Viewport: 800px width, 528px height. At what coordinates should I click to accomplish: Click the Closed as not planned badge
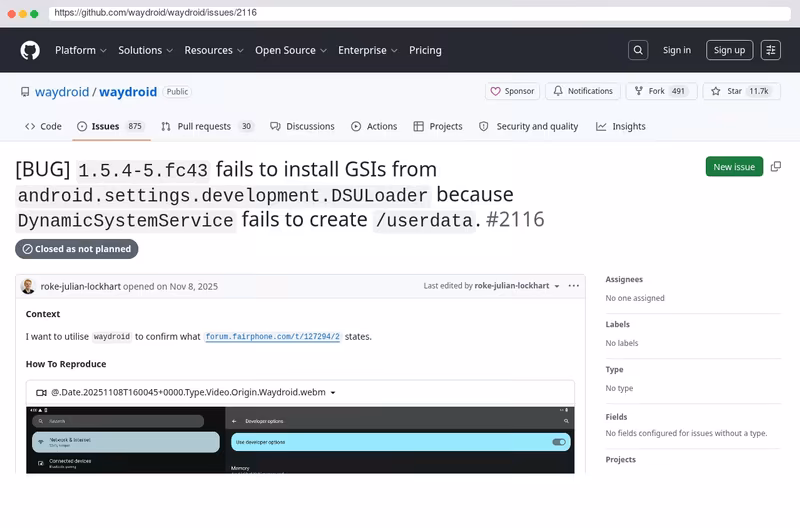tap(77, 249)
